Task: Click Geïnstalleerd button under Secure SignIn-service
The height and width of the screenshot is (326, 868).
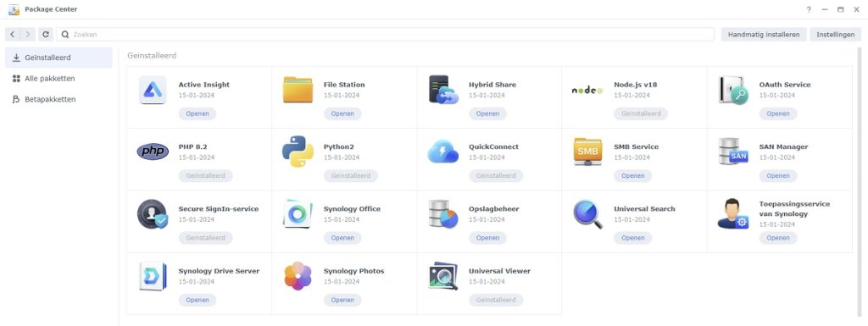Action: (x=205, y=238)
